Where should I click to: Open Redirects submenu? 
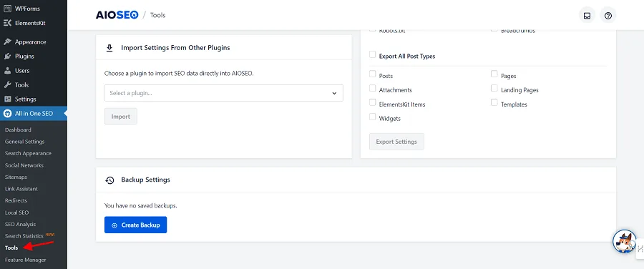(16, 201)
